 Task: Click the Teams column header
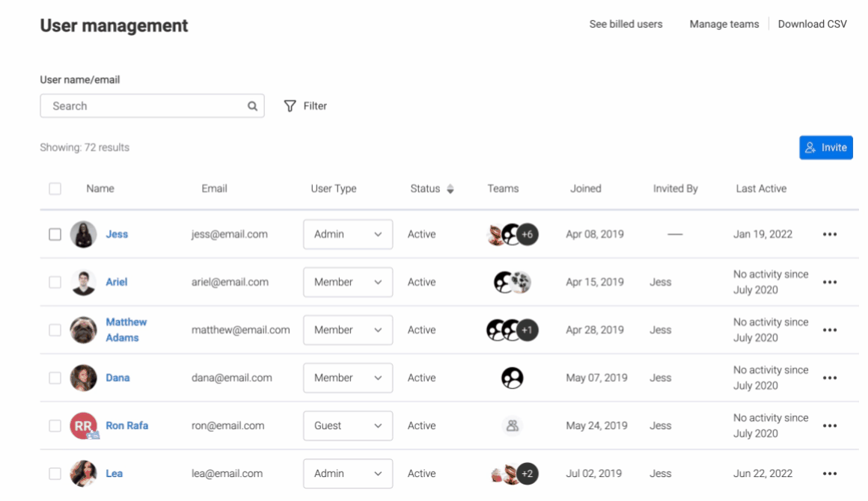[503, 188]
